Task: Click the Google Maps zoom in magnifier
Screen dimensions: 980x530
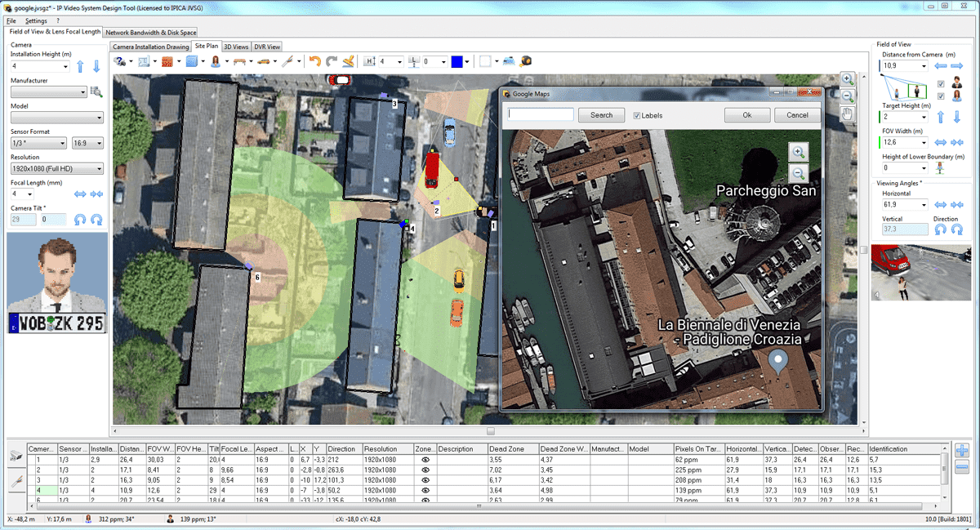Action: coord(798,151)
